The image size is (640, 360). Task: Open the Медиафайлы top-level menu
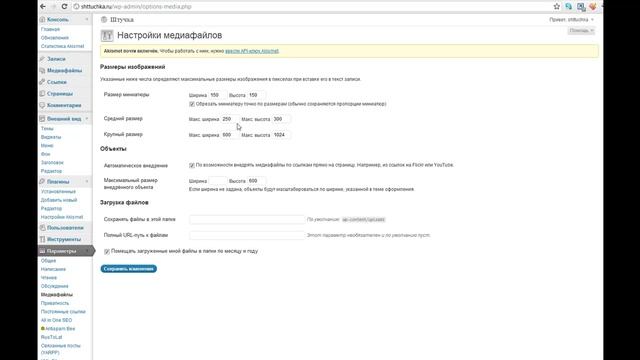click(x=64, y=71)
